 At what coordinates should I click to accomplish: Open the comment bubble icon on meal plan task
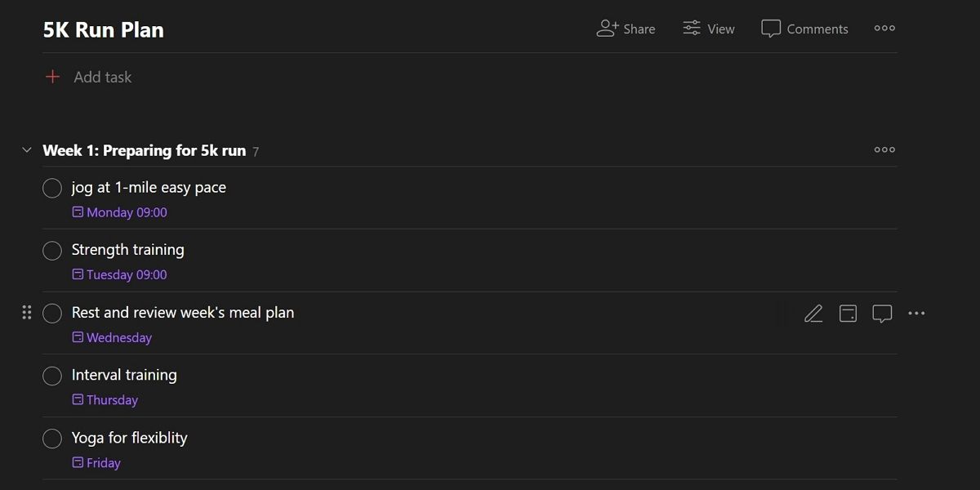coord(882,313)
